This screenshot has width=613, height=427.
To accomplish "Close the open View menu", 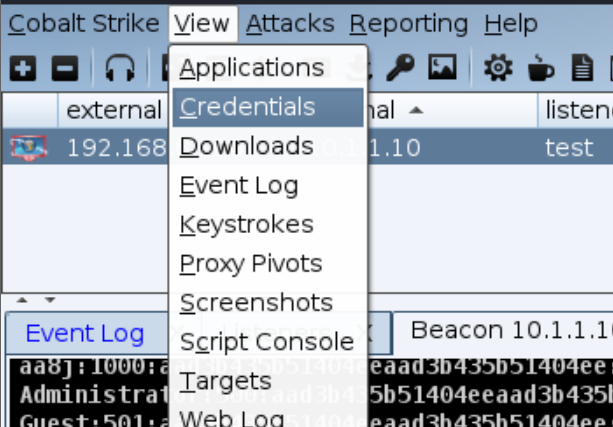I will pyautogui.click(x=203, y=24).
